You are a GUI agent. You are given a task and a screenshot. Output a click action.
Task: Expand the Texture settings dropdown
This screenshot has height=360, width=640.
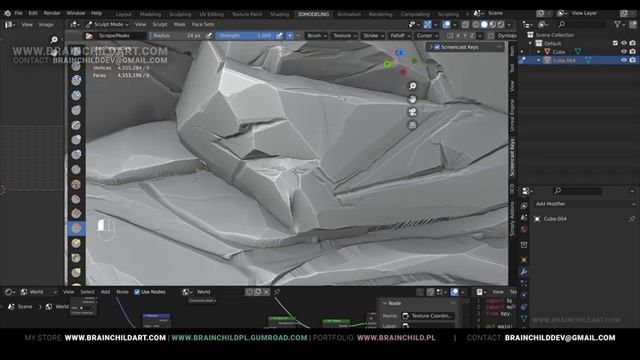[345, 36]
